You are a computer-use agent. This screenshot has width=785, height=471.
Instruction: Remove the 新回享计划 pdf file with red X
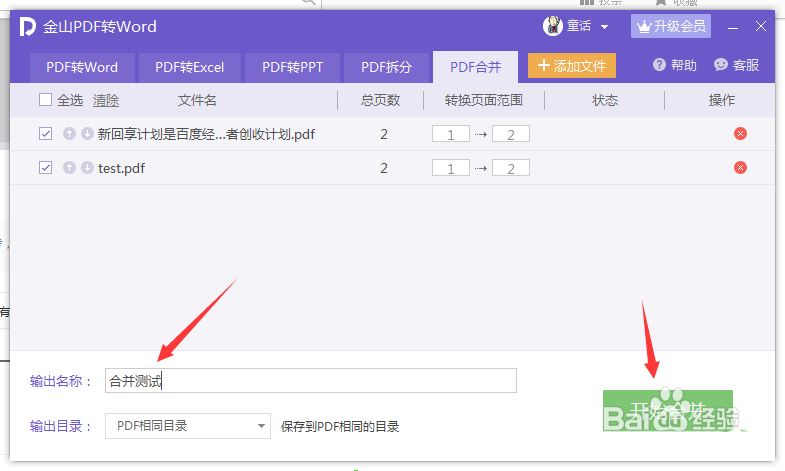740,134
